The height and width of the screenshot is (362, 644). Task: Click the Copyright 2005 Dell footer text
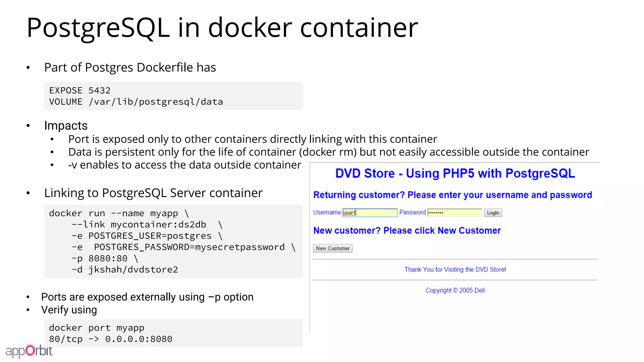pyautogui.click(x=455, y=290)
